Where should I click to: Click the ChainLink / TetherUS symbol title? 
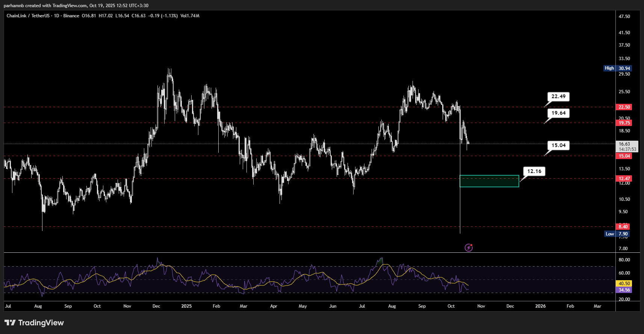(28, 16)
